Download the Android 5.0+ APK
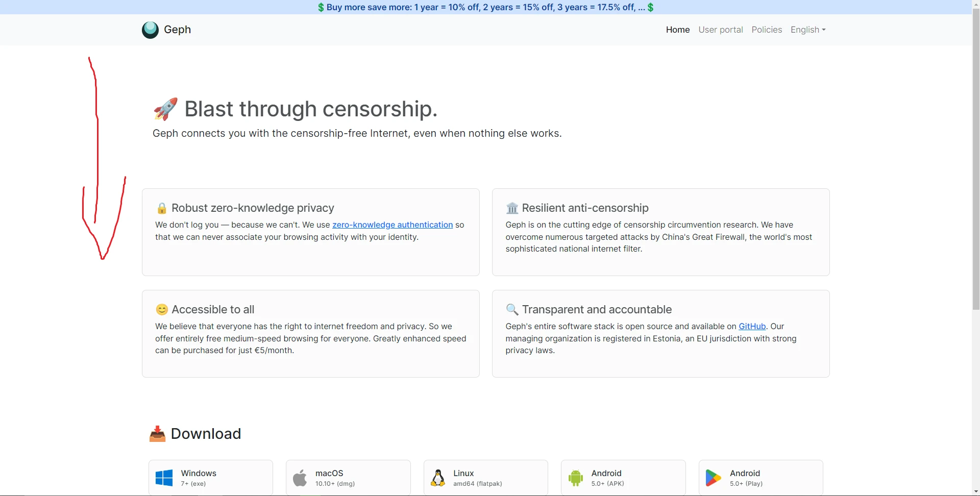 pyautogui.click(x=623, y=478)
